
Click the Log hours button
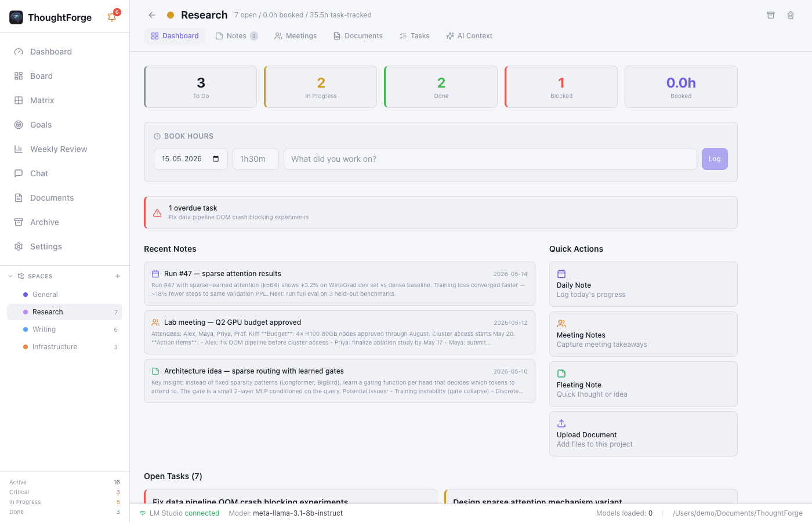point(715,159)
